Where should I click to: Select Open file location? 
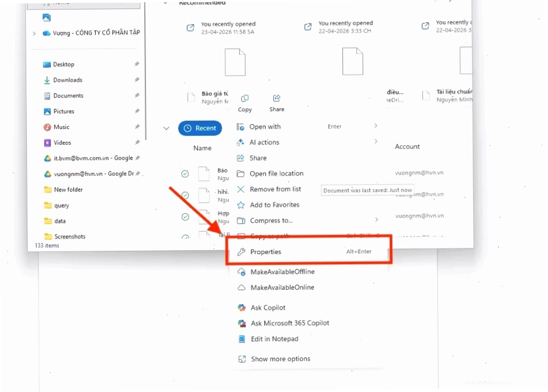277,173
